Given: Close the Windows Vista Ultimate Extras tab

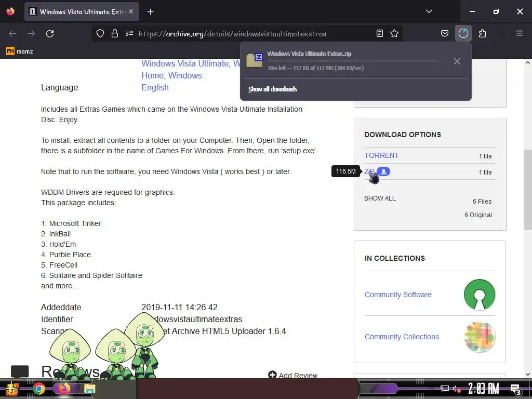Looking at the screenshot, I should [x=131, y=11].
